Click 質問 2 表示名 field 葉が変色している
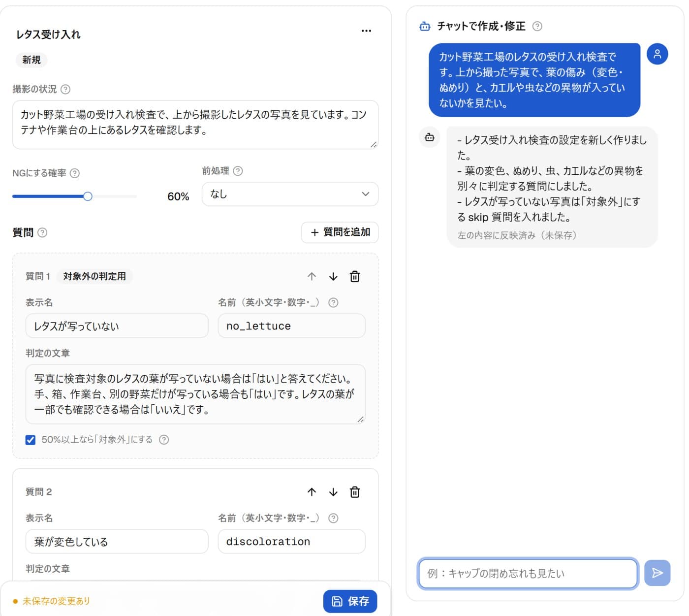This screenshot has height=616, width=689. tap(117, 542)
